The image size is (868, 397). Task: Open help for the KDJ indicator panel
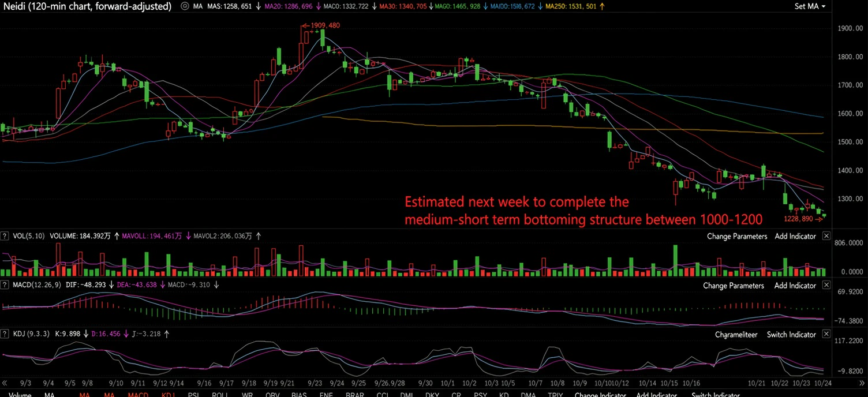coord(5,334)
